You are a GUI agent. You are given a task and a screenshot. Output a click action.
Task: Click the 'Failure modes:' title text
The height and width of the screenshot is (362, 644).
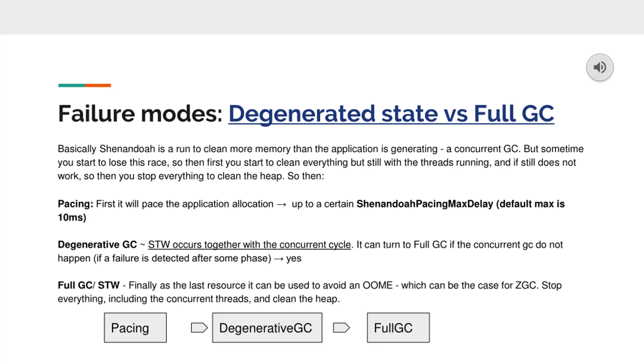[140, 114]
